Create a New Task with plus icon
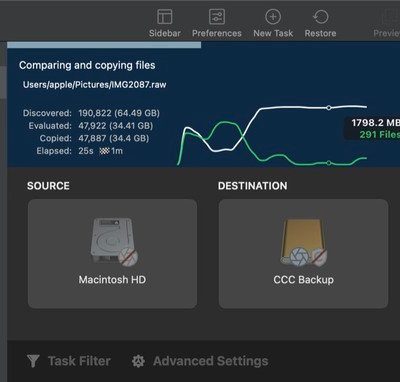 [x=273, y=16]
